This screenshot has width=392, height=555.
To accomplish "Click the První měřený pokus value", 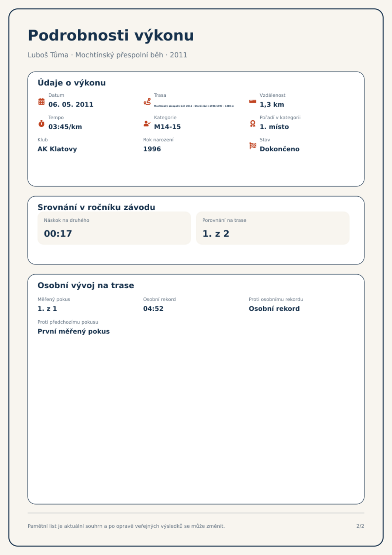I will pyautogui.click(x=73, y=331).
